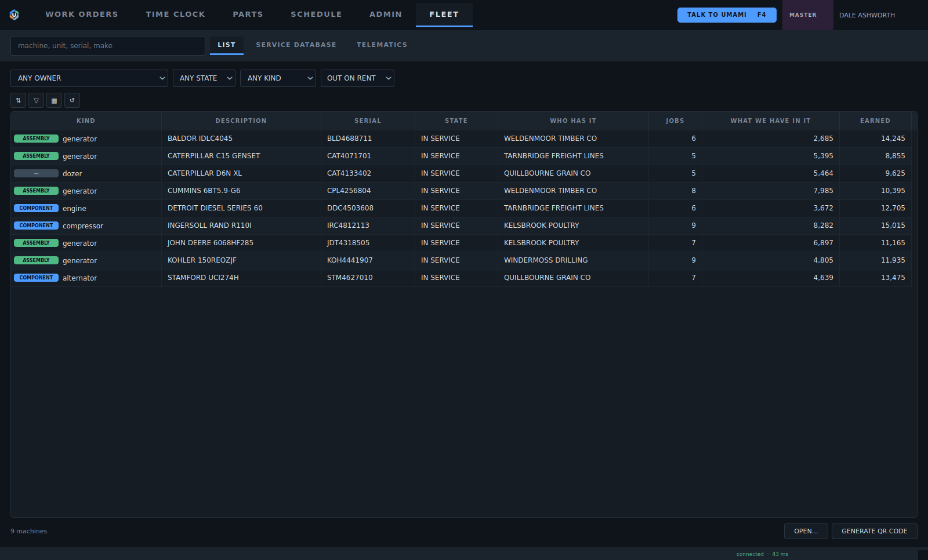Image resolution: width=928 pixels, height=560 pixels.
Task: Sort by the Serial column header
Action: coord(368,121)
